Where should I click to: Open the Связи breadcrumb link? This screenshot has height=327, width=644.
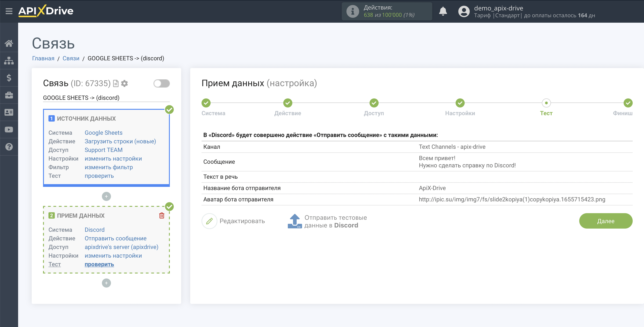pos(71,58)
